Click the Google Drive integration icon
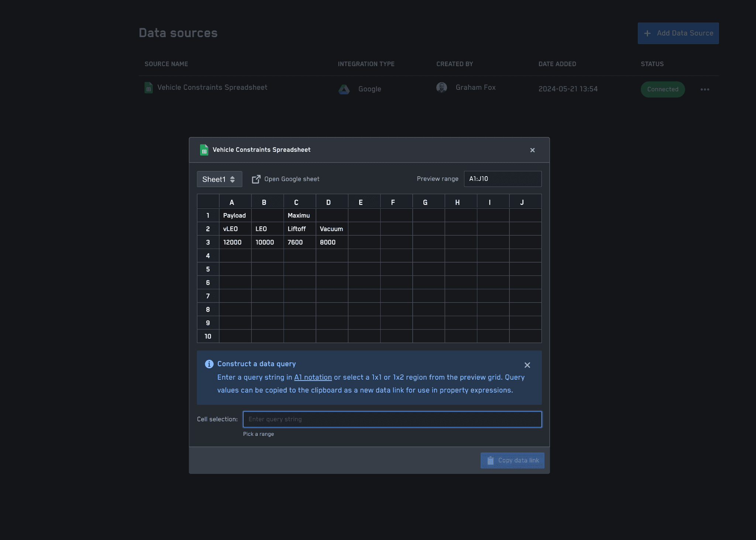 (344, 89)
